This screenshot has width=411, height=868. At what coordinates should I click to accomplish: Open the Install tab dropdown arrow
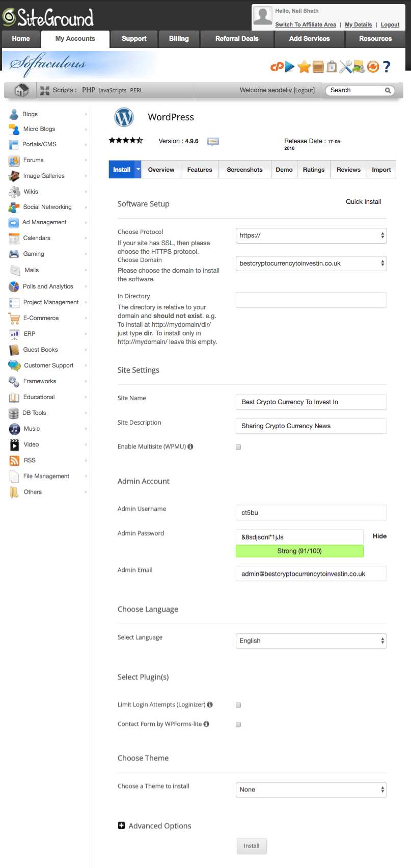coord(138,169)
